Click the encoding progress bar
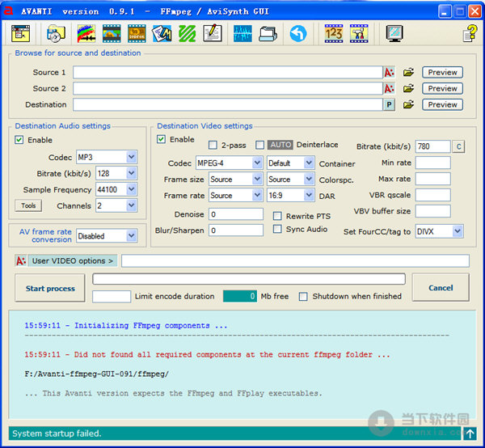The width and height of the screenshot is (485, 448). point(249,279)
